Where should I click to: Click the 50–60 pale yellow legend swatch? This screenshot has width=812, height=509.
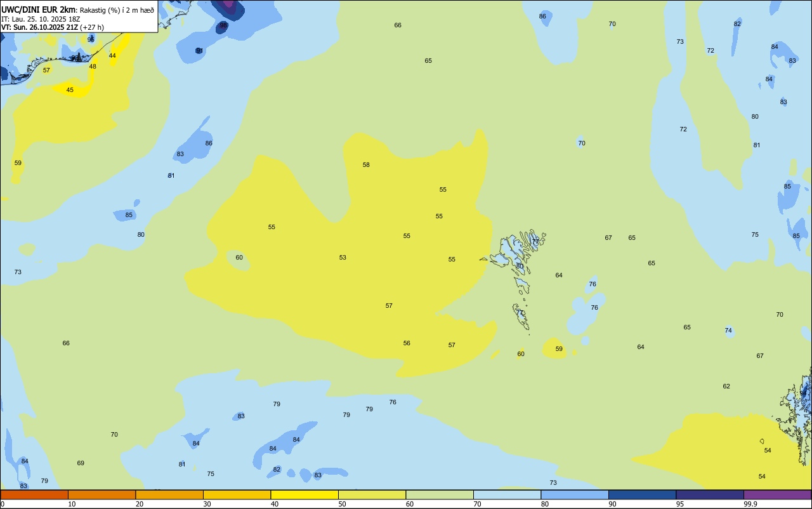pos(372,494)
